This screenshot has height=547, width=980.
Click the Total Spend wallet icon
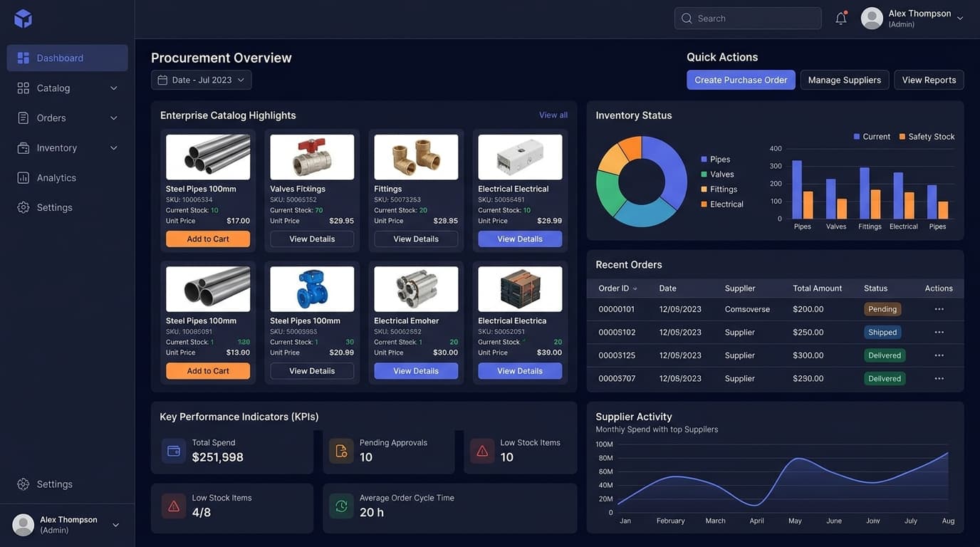click(174, 451)
